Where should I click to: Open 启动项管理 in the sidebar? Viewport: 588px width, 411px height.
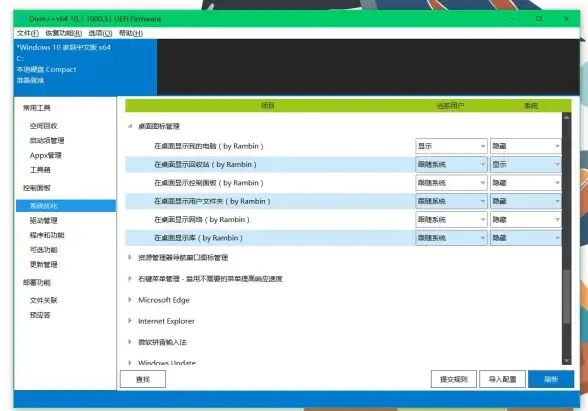(47, 141)
